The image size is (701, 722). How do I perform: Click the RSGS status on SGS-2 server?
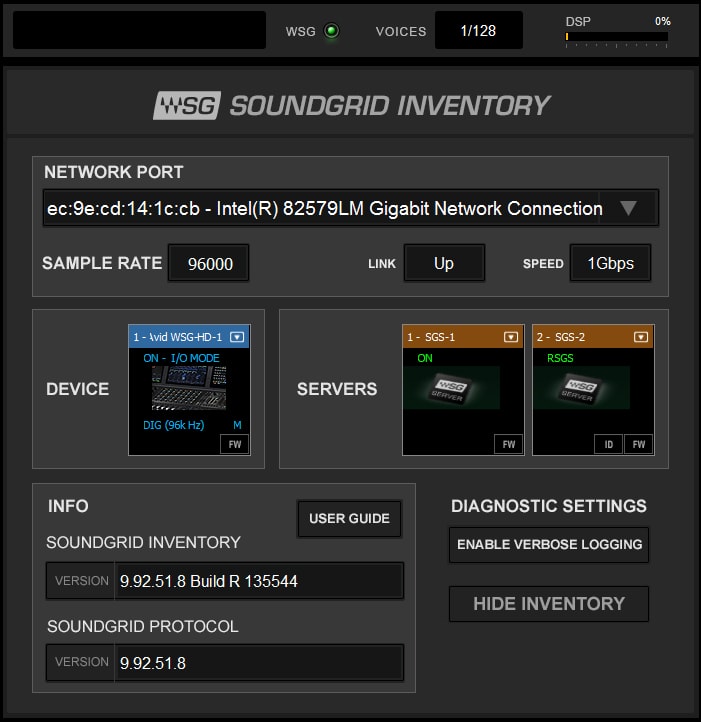pyautogui.click(x=559, y=357)
